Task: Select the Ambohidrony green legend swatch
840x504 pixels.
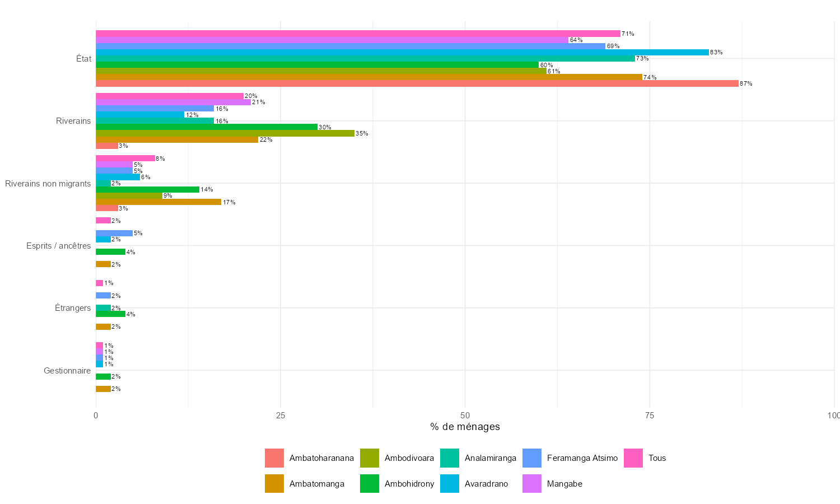Action: coord(370,484)
